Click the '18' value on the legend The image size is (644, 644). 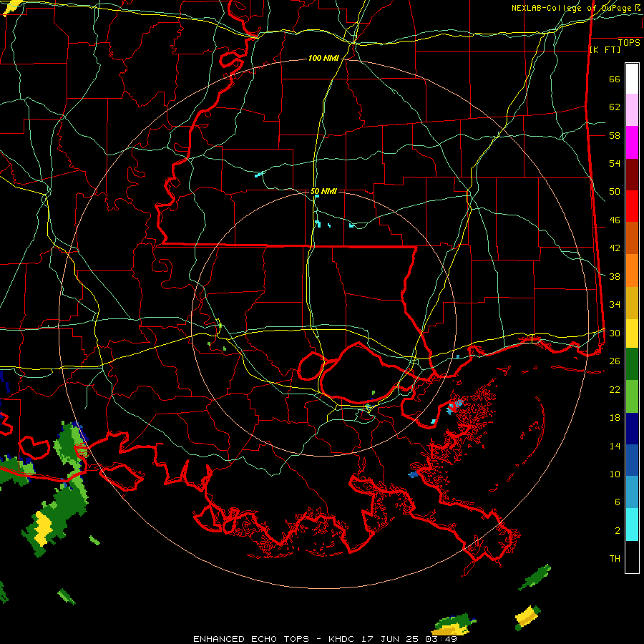click(615, 418)
